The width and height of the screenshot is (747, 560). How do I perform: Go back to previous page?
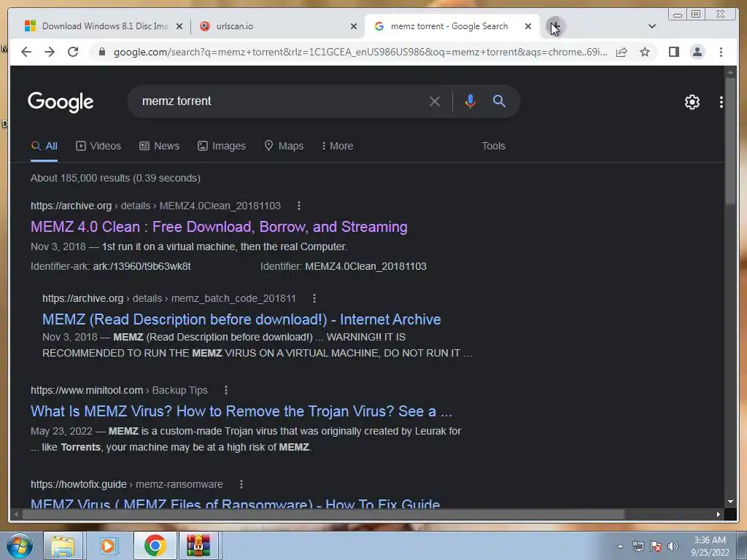[26, 52]
